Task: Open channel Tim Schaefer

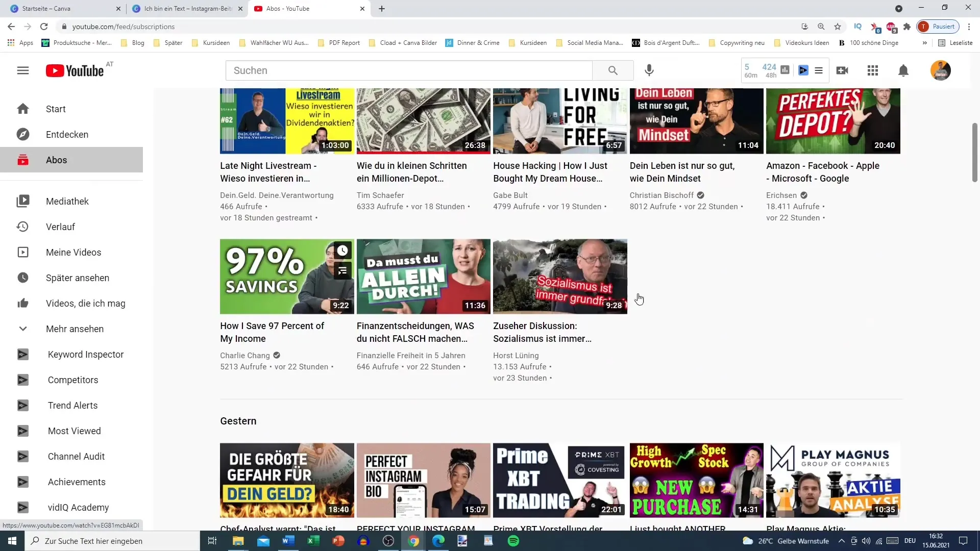Action: click(x=380, y=195)
